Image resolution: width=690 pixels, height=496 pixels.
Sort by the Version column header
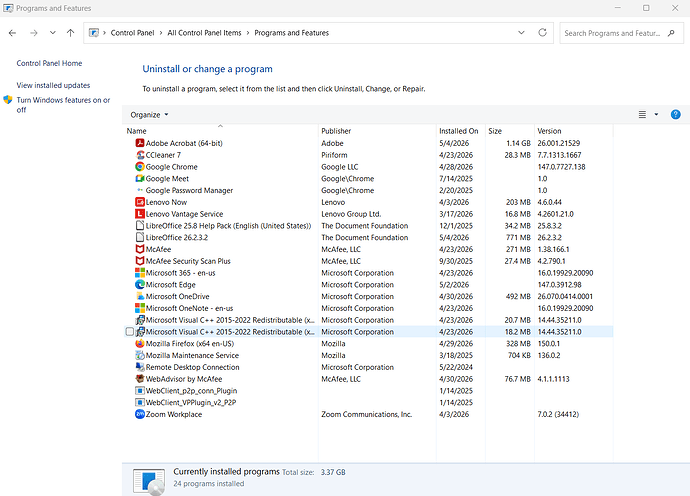pos(573,131)
